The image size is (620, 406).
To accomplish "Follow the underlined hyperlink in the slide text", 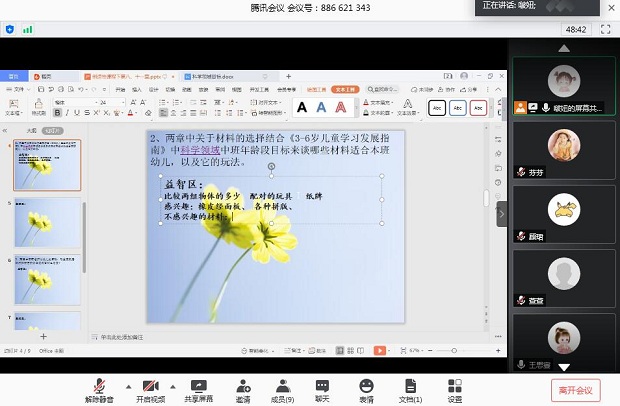I will click(x=197, y=151).
